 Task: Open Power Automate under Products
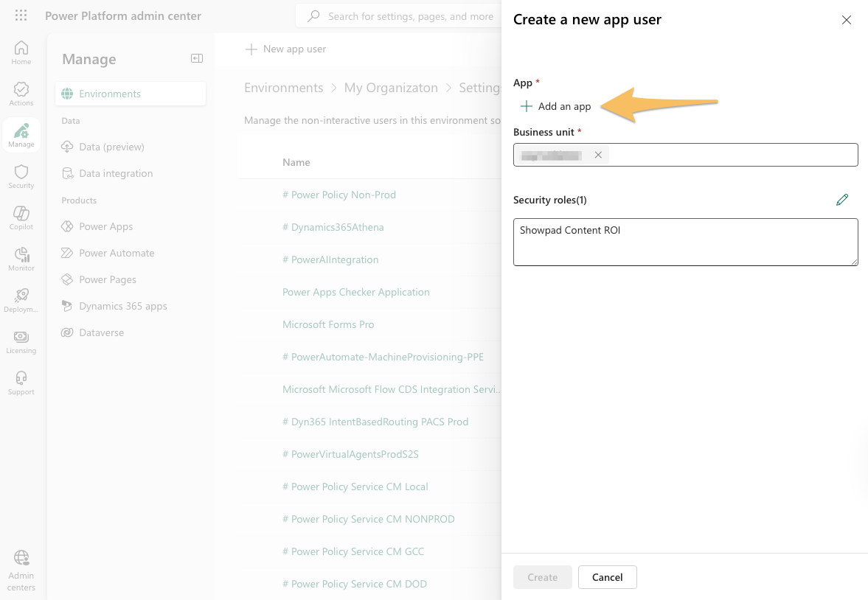[117, 253]
